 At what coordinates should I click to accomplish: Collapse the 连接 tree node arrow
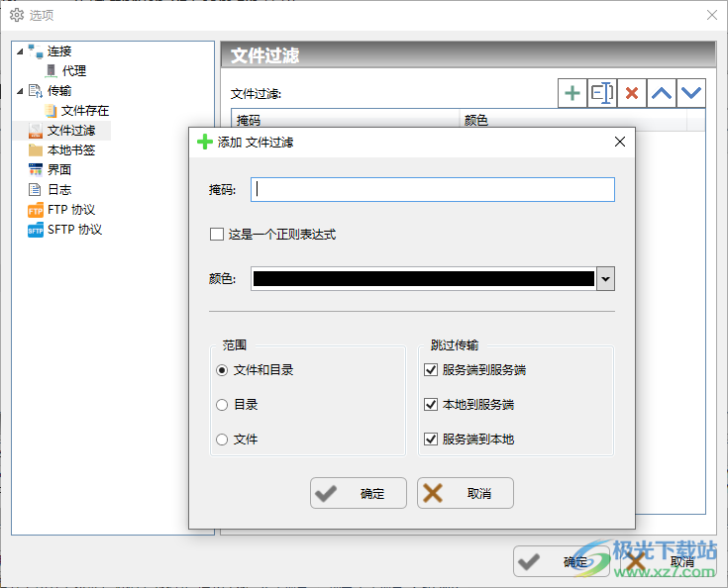20,51
